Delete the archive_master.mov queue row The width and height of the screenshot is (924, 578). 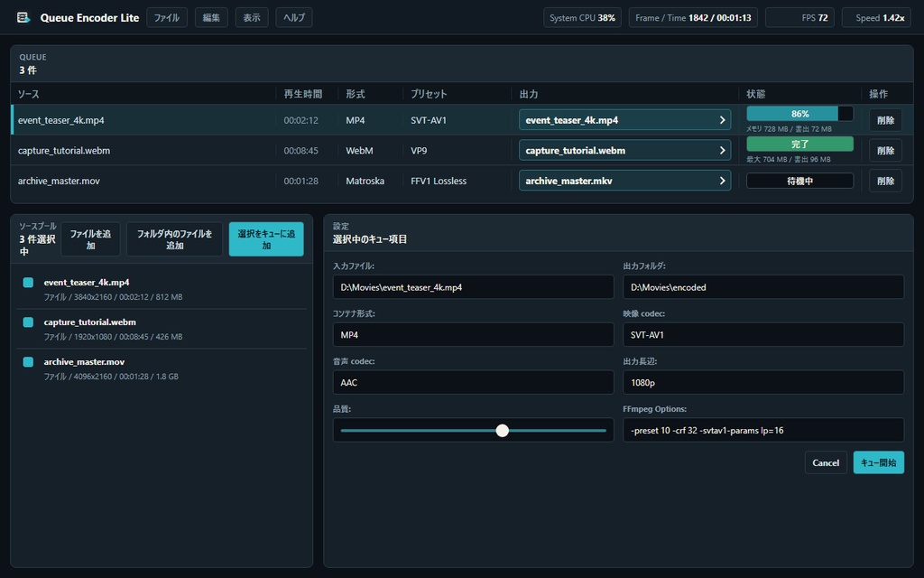tap(885, 181)
